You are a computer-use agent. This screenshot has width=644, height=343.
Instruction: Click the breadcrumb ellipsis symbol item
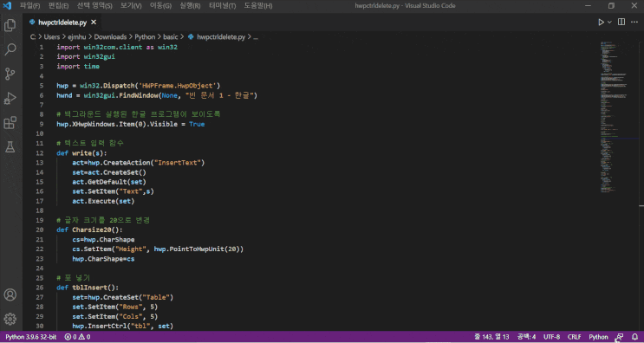(x=256, y=37)
